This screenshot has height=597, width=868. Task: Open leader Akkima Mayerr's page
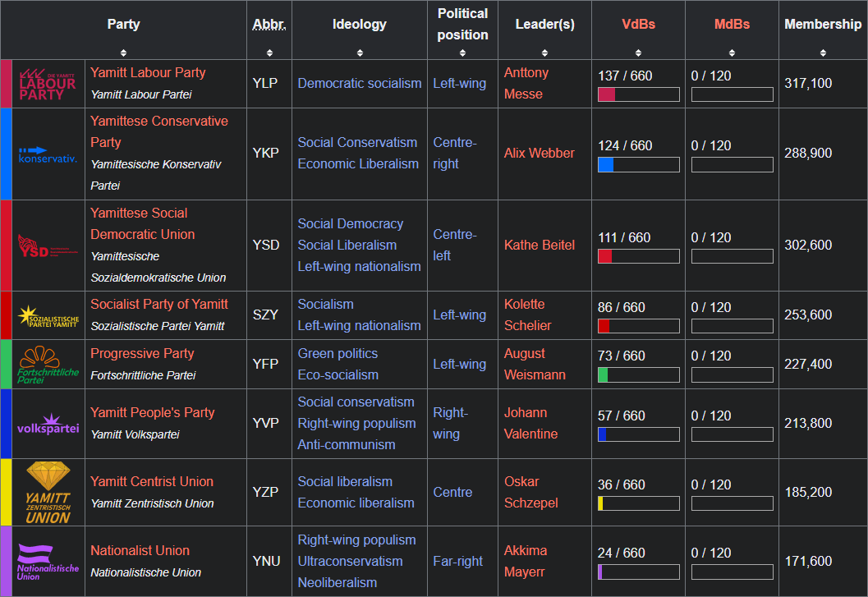(526, 561)
